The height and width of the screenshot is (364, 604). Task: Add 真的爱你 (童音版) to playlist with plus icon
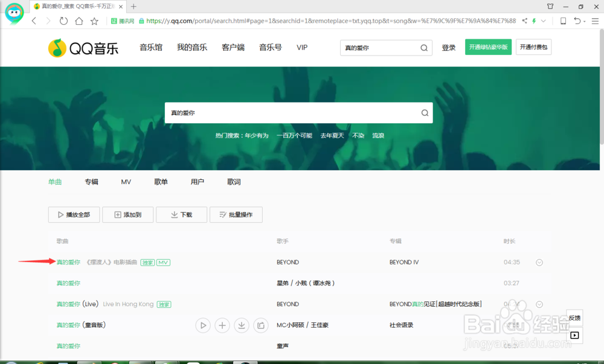pos(222,325)
